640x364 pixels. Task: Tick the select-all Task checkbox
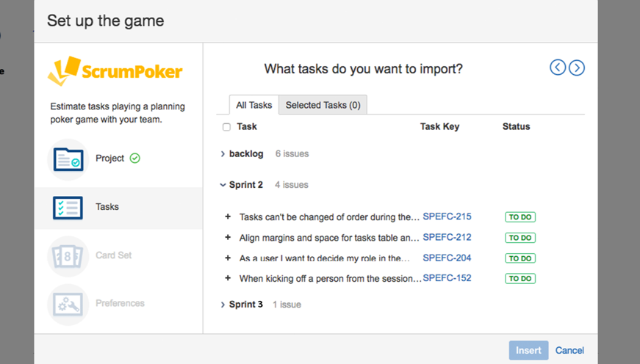coord(226,127)
